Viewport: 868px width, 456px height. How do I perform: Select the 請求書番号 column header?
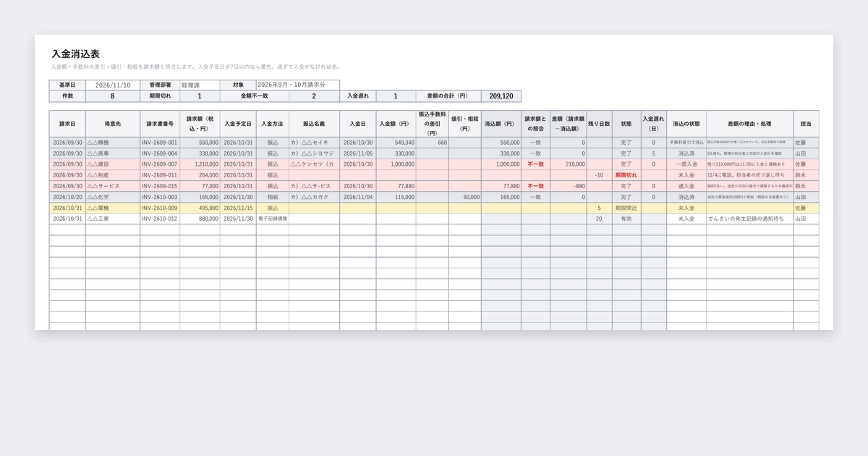point(160,124)
